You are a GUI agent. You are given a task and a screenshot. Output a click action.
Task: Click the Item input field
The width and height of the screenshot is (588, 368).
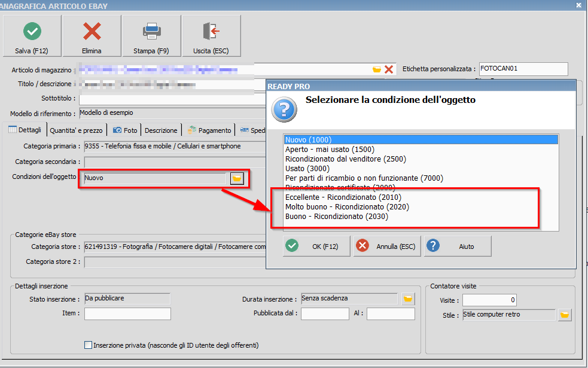(127, 314)
